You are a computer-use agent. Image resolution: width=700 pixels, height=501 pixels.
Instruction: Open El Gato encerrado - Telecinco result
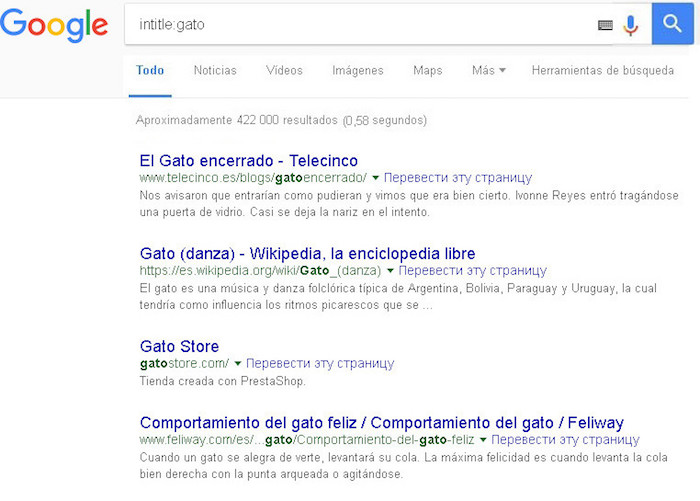coord(248,160)
